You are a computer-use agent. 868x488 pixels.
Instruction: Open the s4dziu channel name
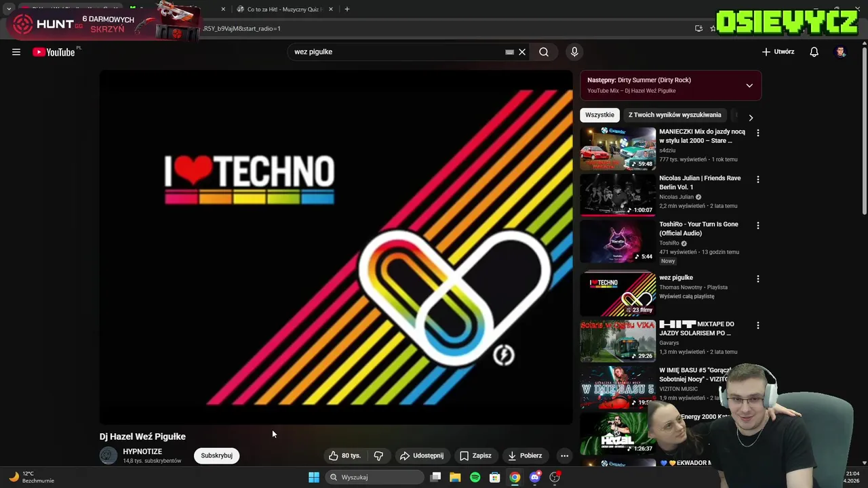click(x=667, y=150)
